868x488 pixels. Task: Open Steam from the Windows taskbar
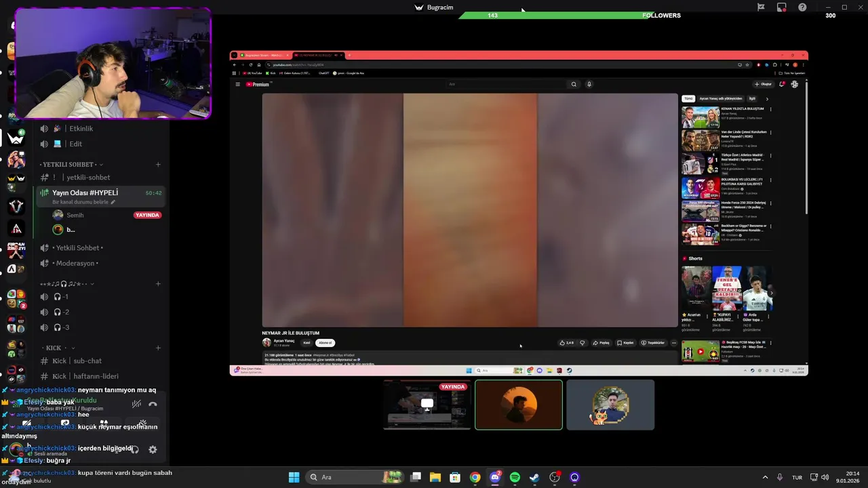pos(534,477)
